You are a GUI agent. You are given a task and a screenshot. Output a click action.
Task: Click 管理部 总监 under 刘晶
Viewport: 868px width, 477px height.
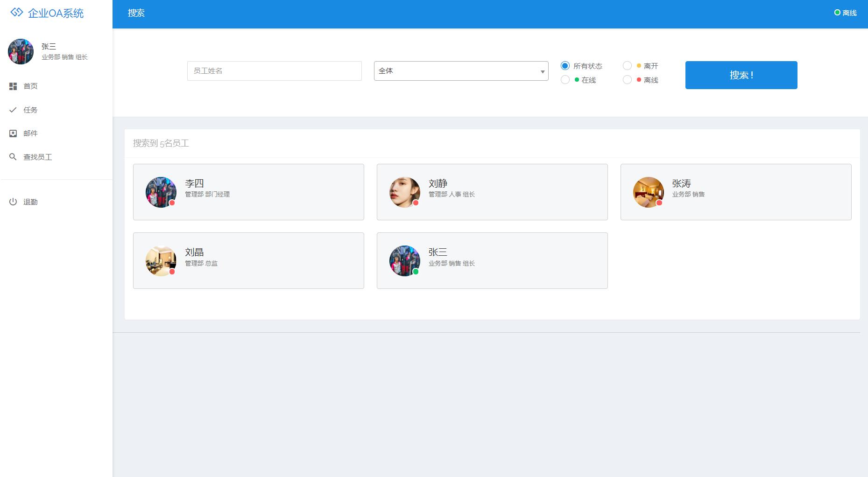tap(201, 263)
